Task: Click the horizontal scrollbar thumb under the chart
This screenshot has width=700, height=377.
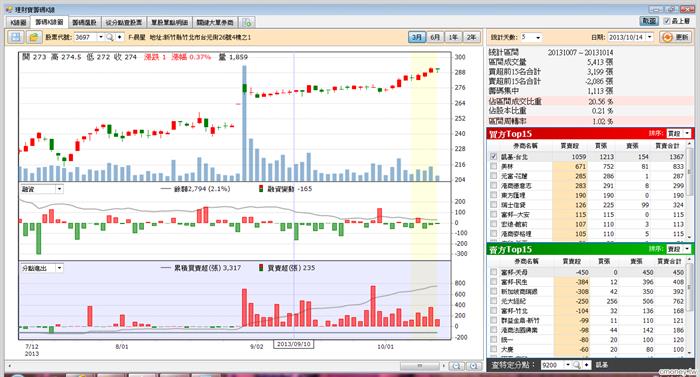Action: [x=420, y=366]
